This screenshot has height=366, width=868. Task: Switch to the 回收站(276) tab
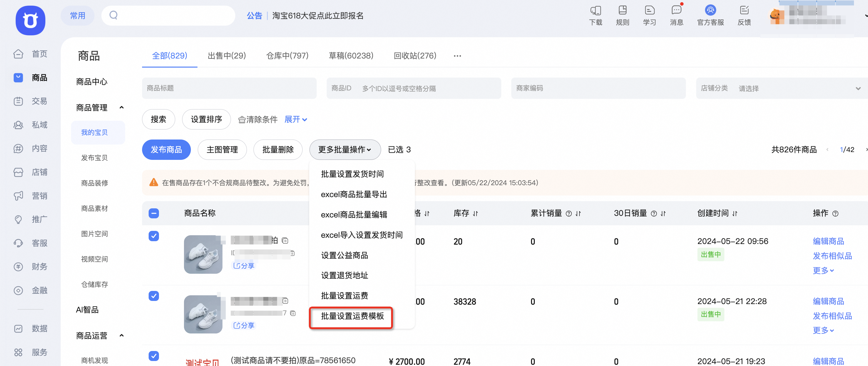point(415,56)
